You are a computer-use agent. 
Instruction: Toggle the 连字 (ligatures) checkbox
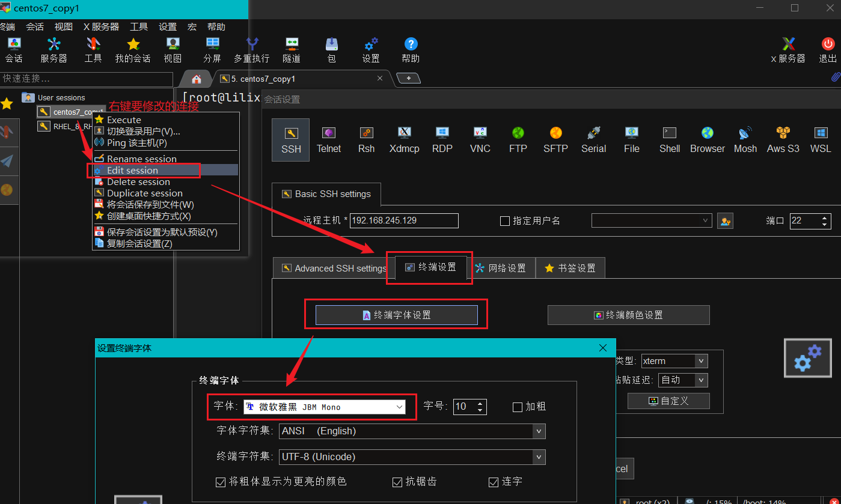point(494,482)
